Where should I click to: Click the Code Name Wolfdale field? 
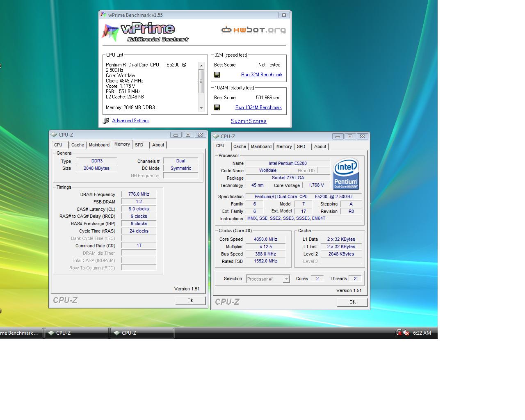[x=268, y=171]
